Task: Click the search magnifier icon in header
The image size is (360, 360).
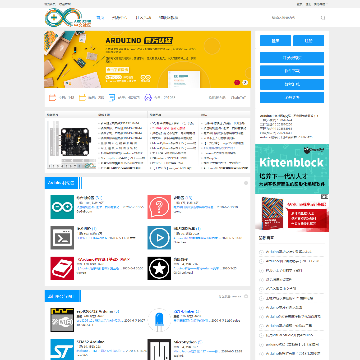Action: (323, 18)
